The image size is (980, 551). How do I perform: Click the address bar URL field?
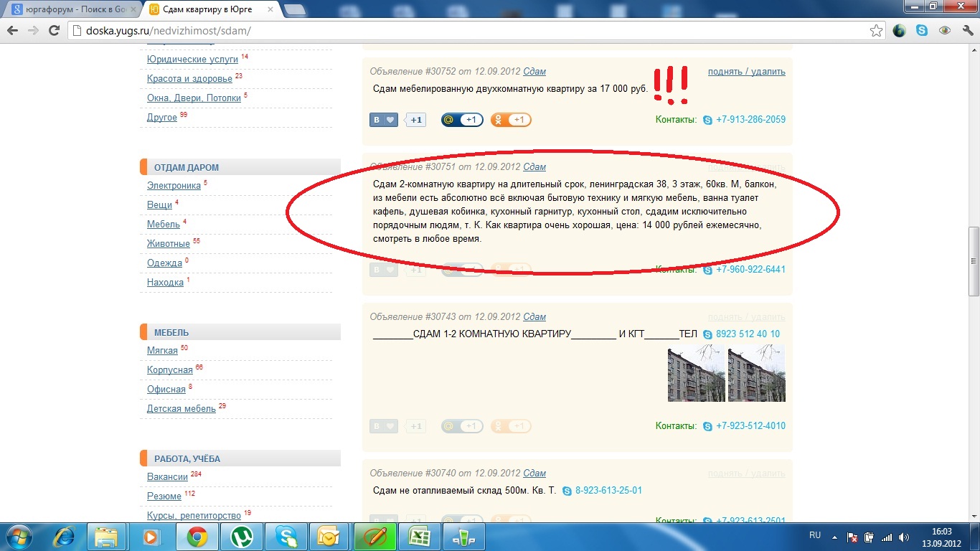[466, 31]
